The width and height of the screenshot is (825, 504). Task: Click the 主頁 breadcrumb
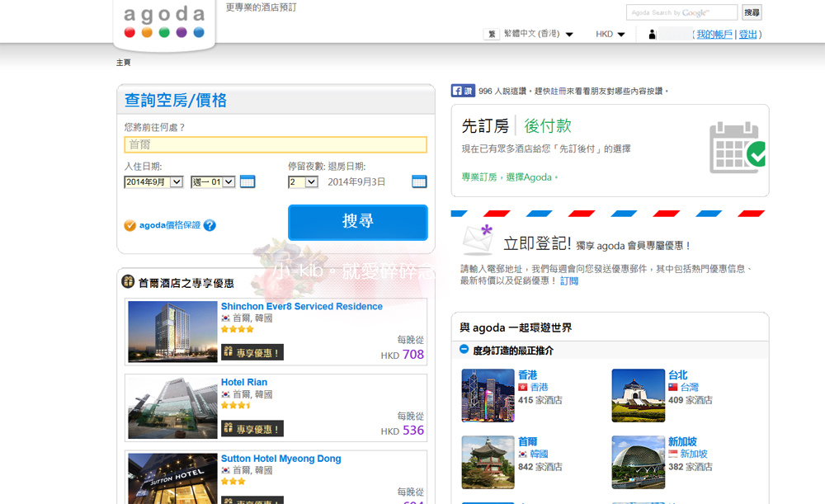(123, 63)
